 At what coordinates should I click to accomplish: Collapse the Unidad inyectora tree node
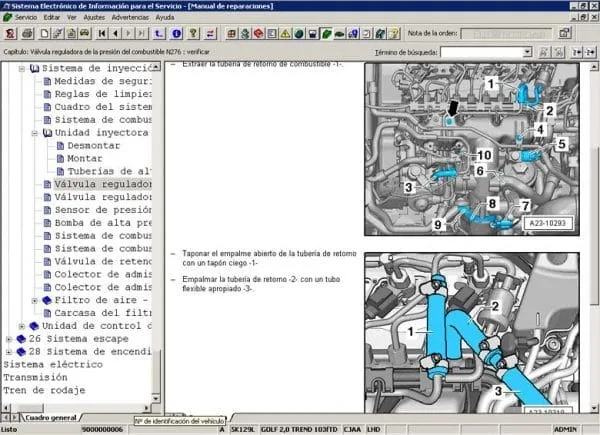[22, 132]
